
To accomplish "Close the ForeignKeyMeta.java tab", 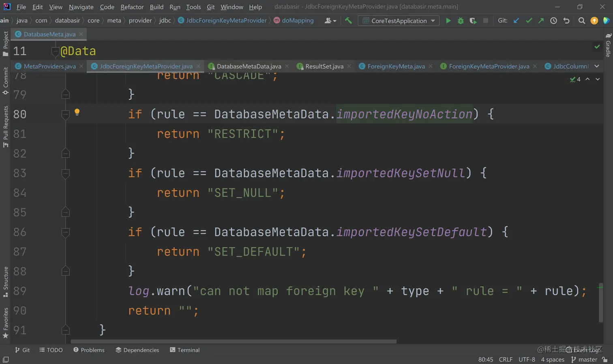I will point(431,66).
